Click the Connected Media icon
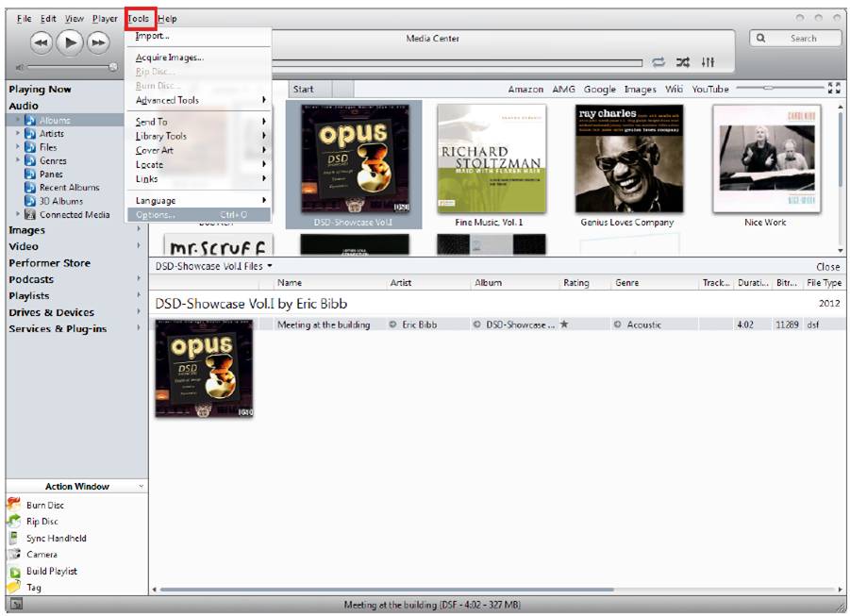Screen dimensions: 850x616 click(x=30, y=214)
